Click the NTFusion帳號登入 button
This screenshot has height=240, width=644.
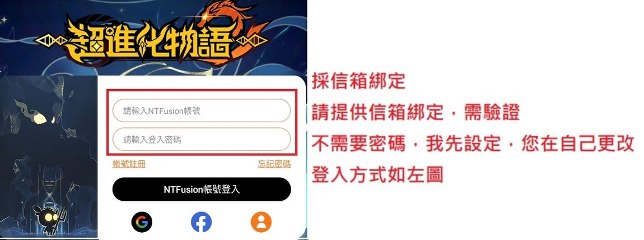pos(202,190)
